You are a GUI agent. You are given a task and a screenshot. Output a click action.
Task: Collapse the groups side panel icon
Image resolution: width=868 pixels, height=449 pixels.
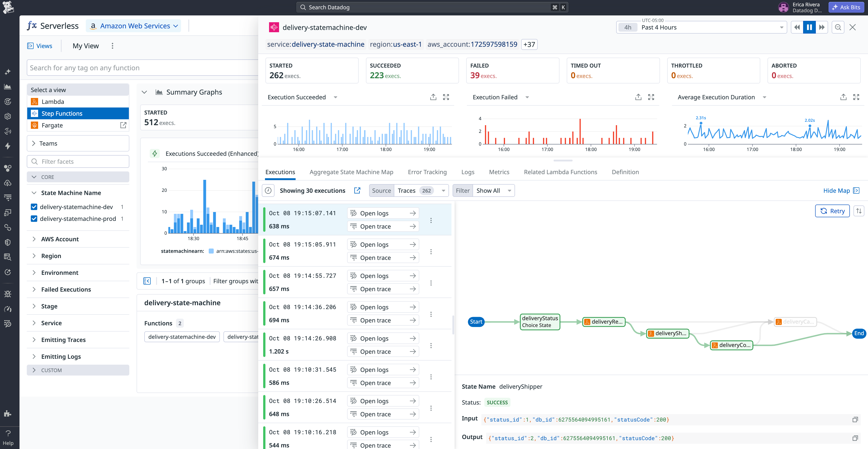[147, 281]
